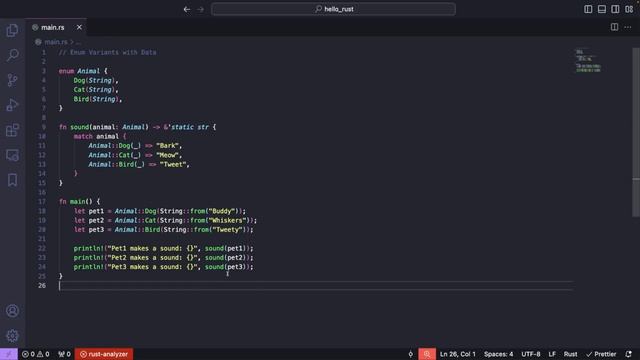Click "match animal {" line
Viewport: 640px width, 360px height.
click(100, 136)
